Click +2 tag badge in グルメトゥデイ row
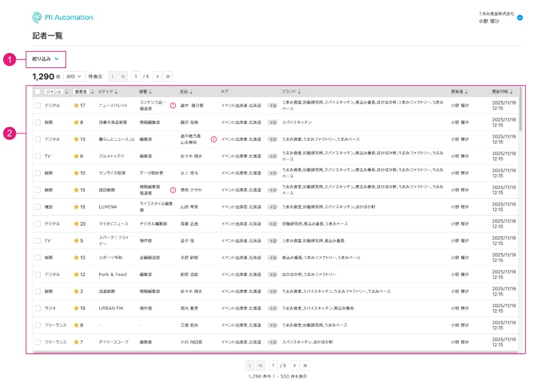Screen dimensions: 540x392 [272, 156]
